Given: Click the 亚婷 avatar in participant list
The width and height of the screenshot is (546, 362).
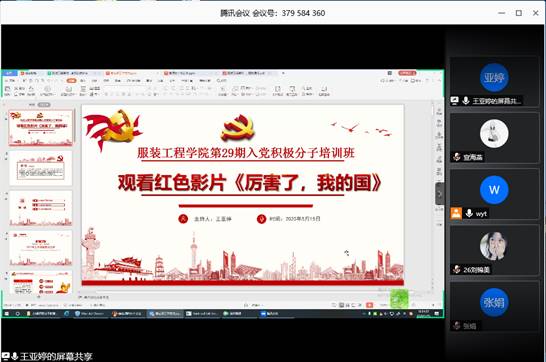Looking at the screenshot, I should (494, 77).
